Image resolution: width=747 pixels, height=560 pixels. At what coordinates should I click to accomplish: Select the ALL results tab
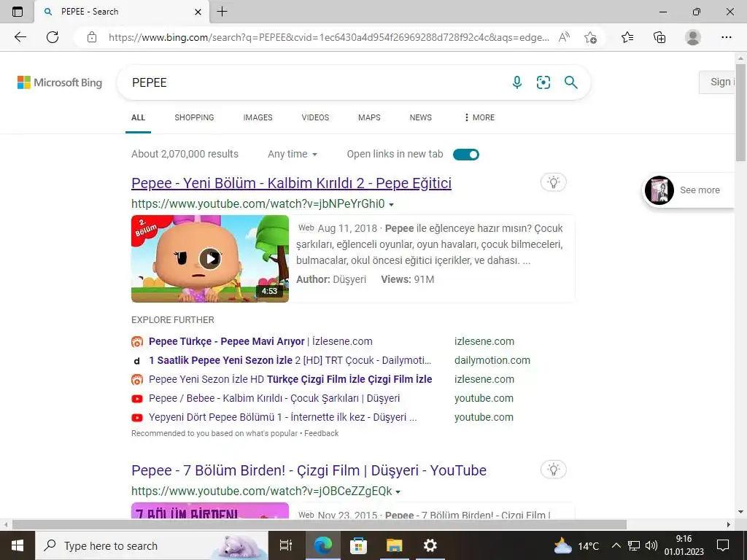click(138, 117)
